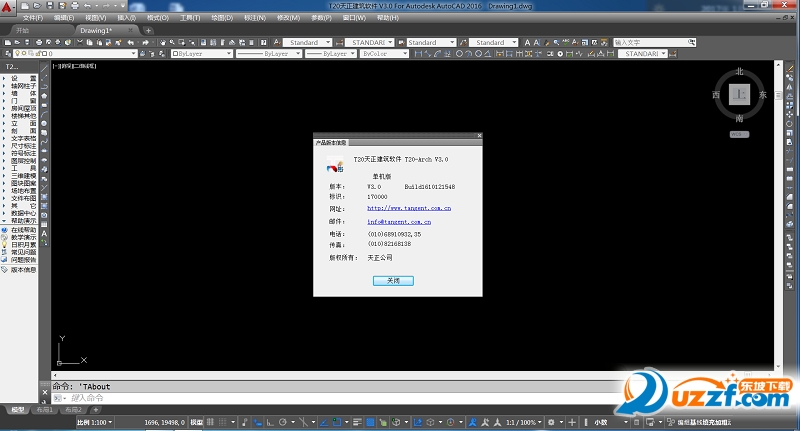Open the workspace switching gear icon
Screen dimensions: 800x431
(x=551, y=422)
